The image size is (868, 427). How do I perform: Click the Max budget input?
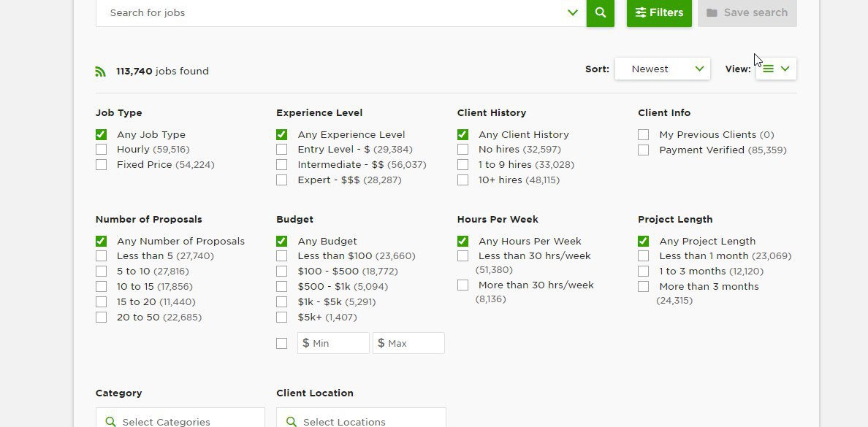click(x=408, y=343)
